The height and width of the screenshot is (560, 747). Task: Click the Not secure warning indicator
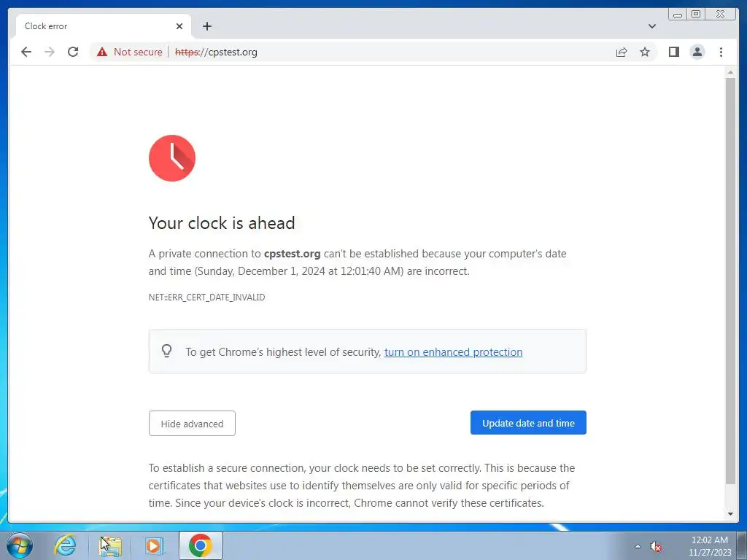tap(130, 52)
